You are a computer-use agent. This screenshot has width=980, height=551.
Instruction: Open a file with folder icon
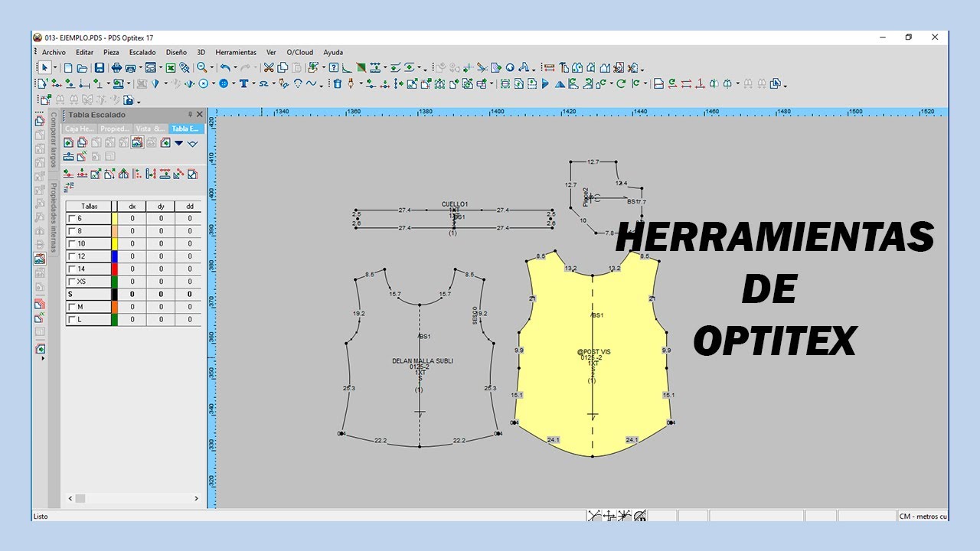[x=81, y=67]
